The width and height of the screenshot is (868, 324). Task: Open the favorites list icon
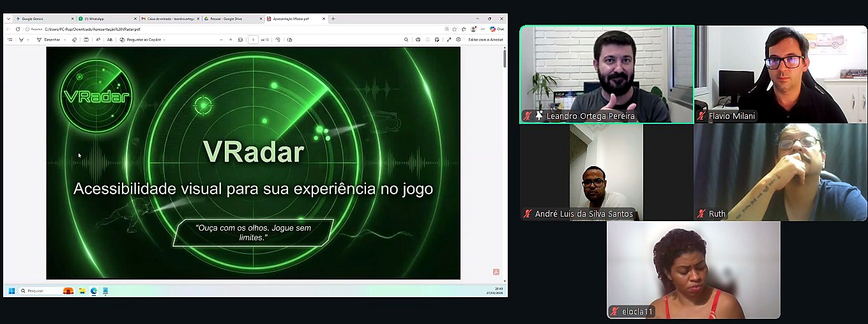coord(464,29)
